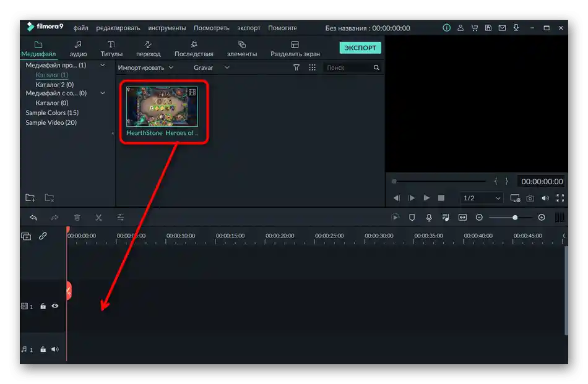This screenshot has height=384, width=588.
Task: Open the файл menu
Action: 80,28
